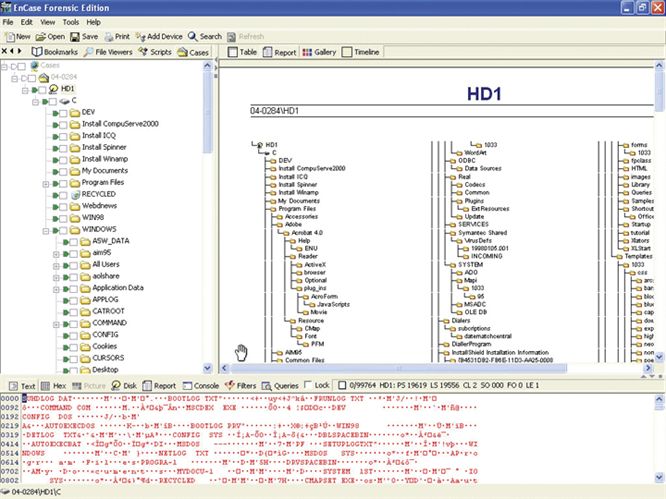Image resolution: width=666 pixels, height=499 pixels.
Task: Open the File Viewers icon
Action: (x=88, y=52)
